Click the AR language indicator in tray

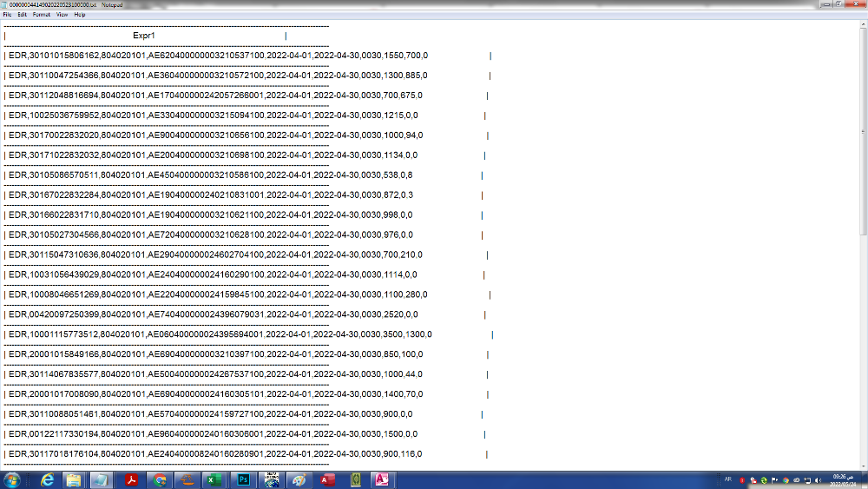coord(728,479)
